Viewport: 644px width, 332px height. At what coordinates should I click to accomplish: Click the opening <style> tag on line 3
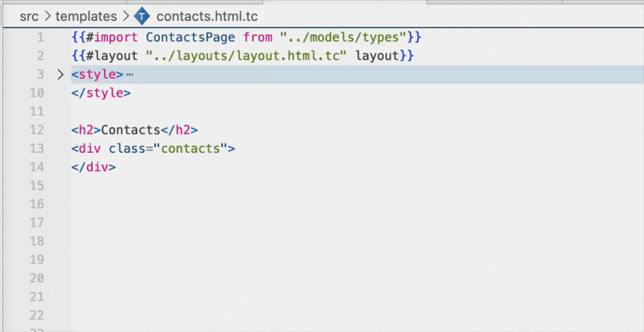(x=97, y=75)
